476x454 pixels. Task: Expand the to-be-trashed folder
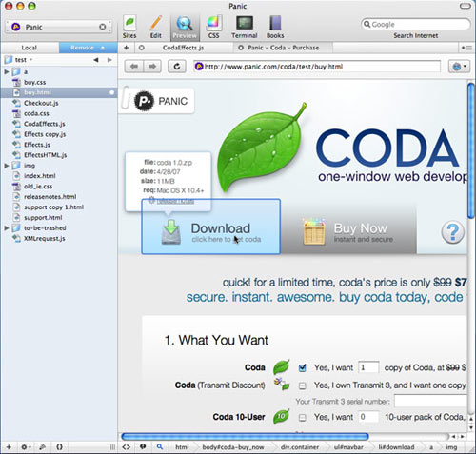(x=6, y=227)
